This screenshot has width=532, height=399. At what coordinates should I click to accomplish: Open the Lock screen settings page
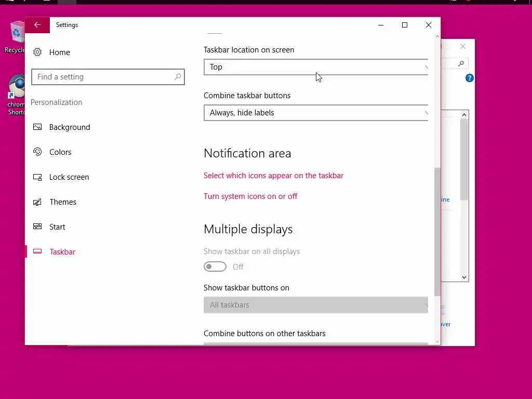(69, 177)
